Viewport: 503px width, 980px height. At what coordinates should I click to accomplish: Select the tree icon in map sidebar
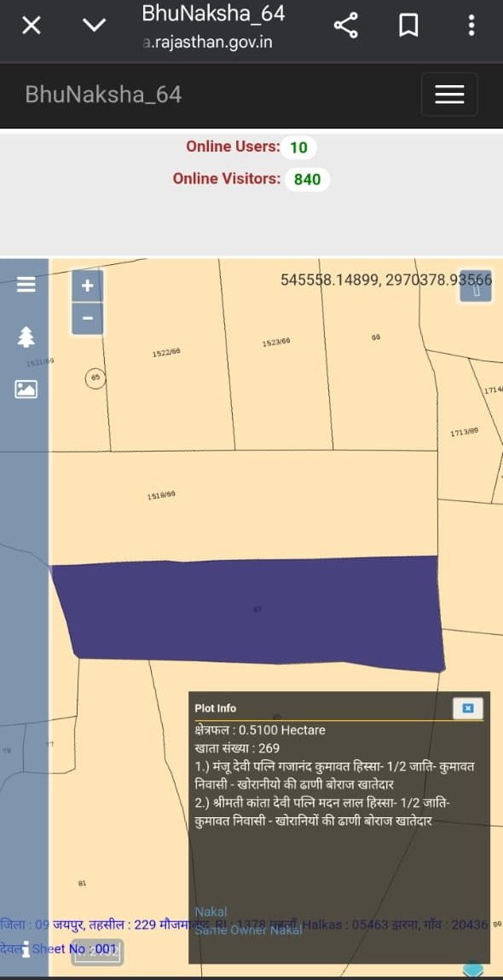pos(26,337)
